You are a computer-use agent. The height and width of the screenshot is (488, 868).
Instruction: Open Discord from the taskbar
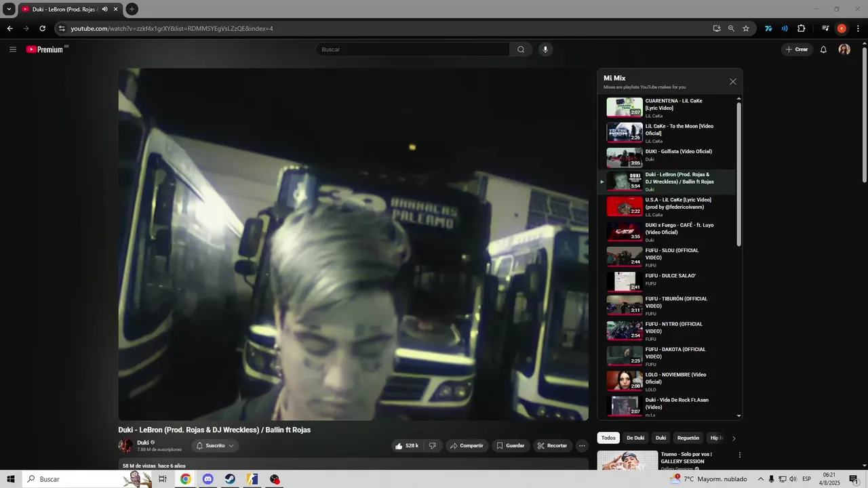click(208, 479)
